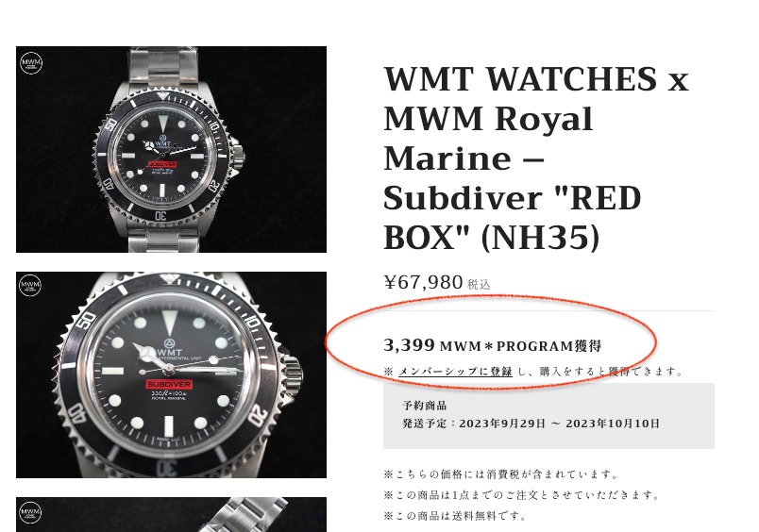Click the 税込 tax-included label
Screen dimensions: 759x532
(x=479, y=285)
